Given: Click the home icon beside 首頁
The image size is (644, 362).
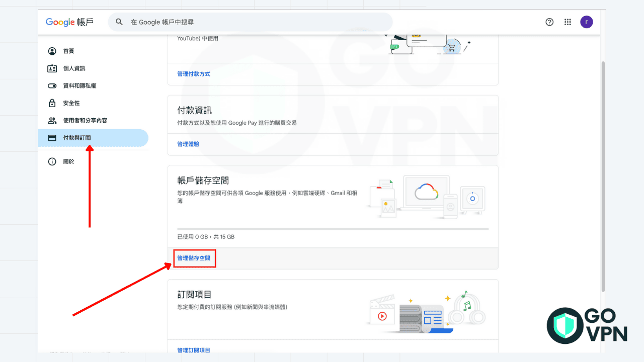Looking at the screenshot, I should coord(52,51).
